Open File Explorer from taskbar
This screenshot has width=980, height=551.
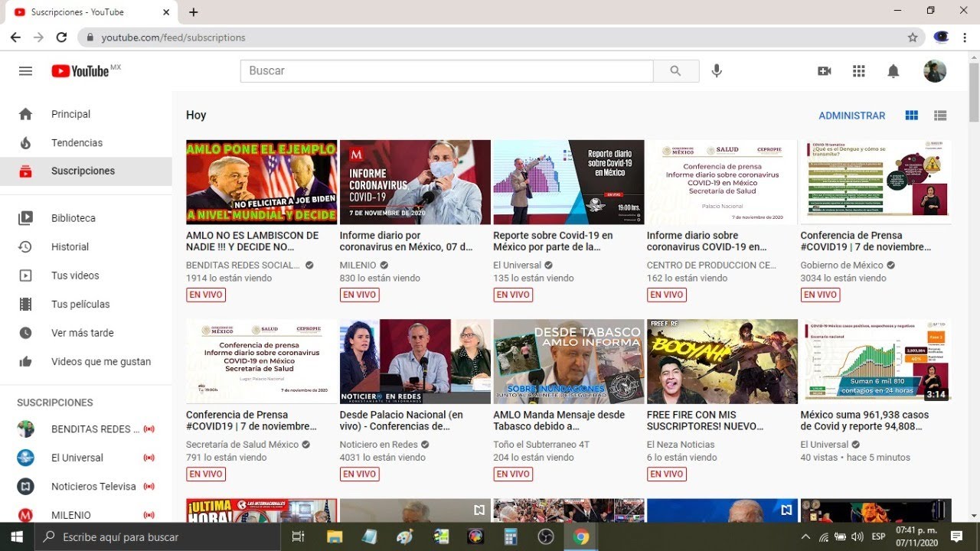click(x=334, y=536)
